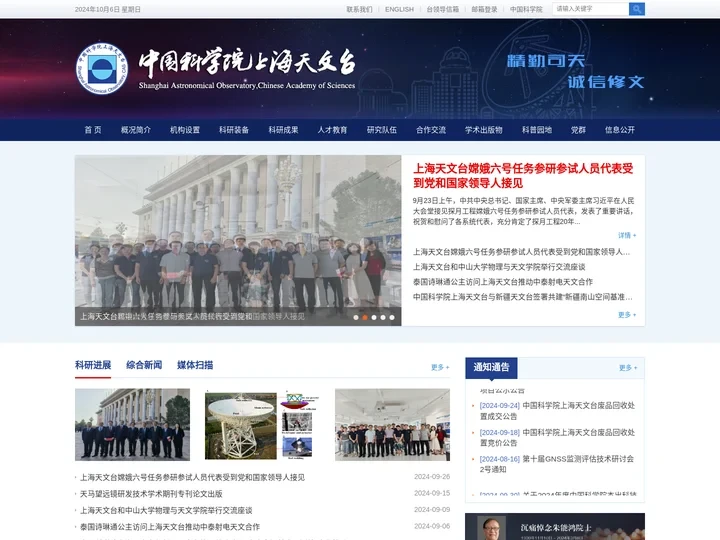Focus the keyword search input field
This screenshot has height=540, width=720.
click(591, 9)
